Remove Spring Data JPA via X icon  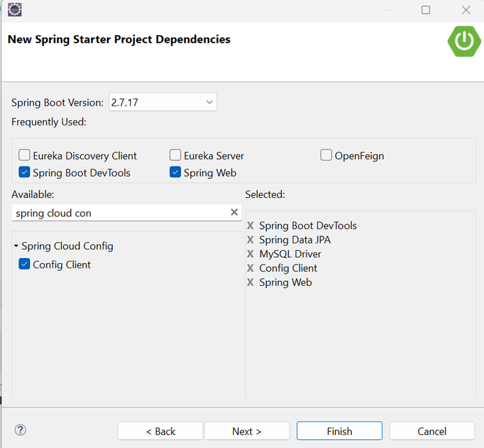click(x=251, y=240)
